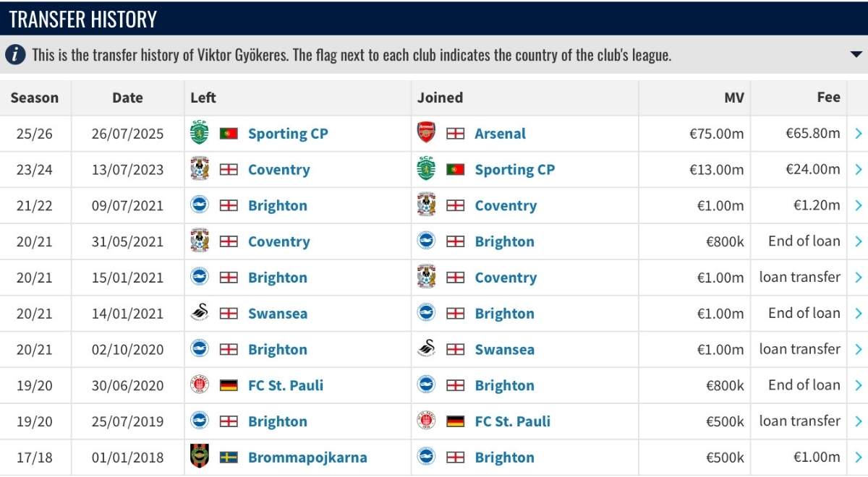
Task: Click the €24.00m fee for the Sporting CP transfer
Action: [x=813, y=169]
